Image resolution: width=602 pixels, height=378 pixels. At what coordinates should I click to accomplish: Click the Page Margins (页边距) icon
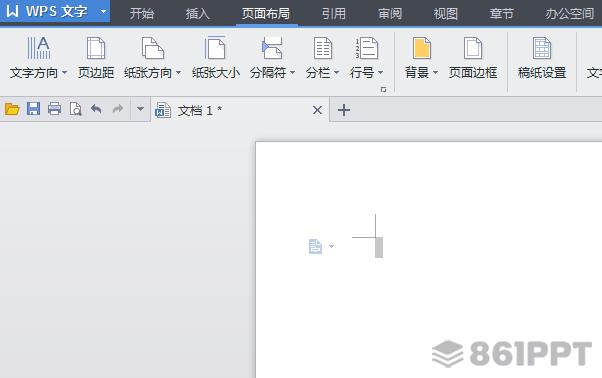(96, 48)
